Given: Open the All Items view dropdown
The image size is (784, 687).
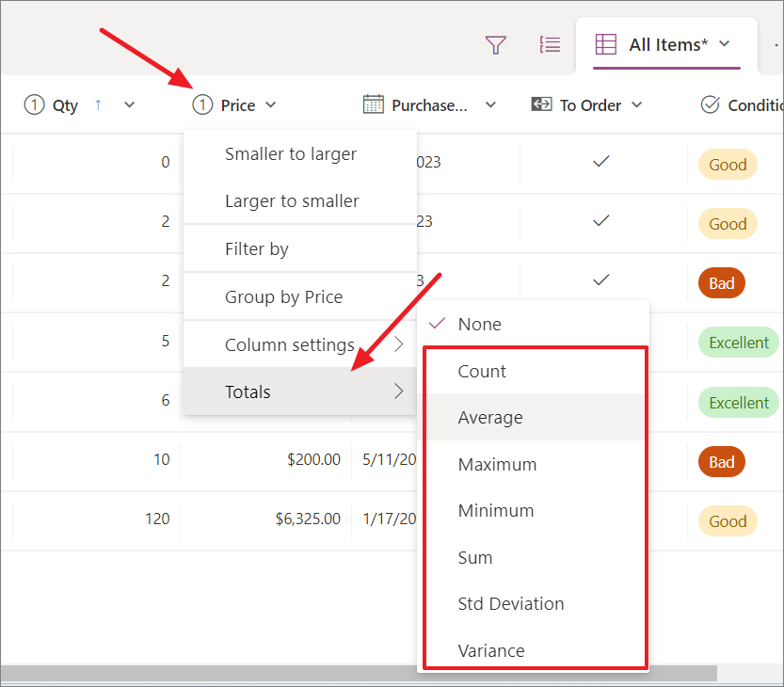Looking at the screenshot, I should pyautogui.click(x=725, y=43).
